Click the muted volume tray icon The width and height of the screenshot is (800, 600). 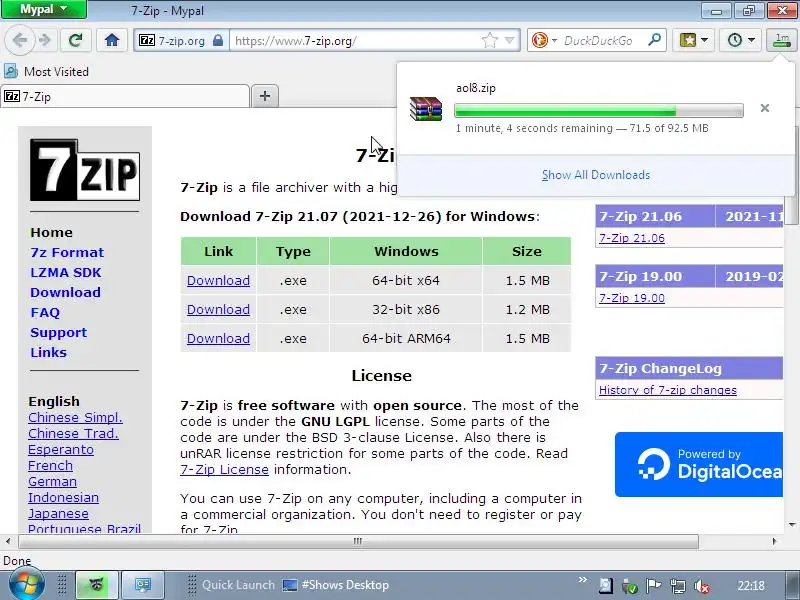coord(702,587)
